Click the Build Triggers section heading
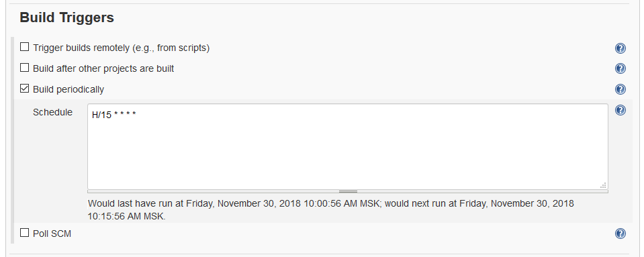644x257 pixels. (67, 17)
